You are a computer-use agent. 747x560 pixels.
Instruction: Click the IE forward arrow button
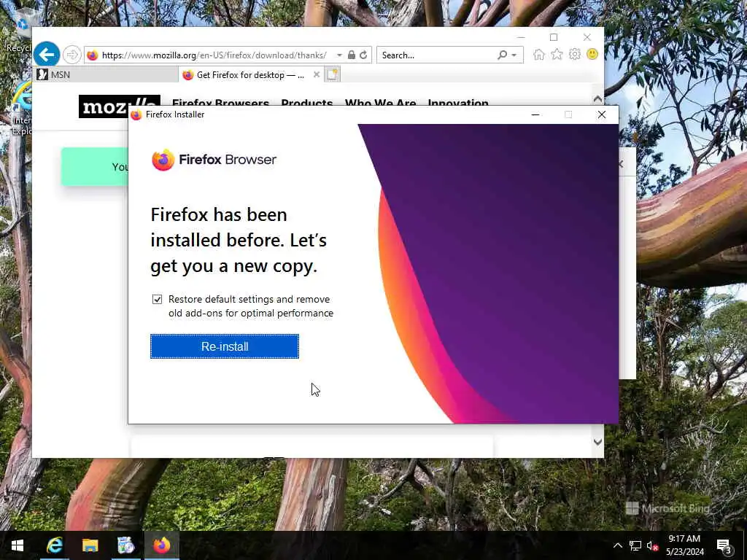(x=72, y=55)
